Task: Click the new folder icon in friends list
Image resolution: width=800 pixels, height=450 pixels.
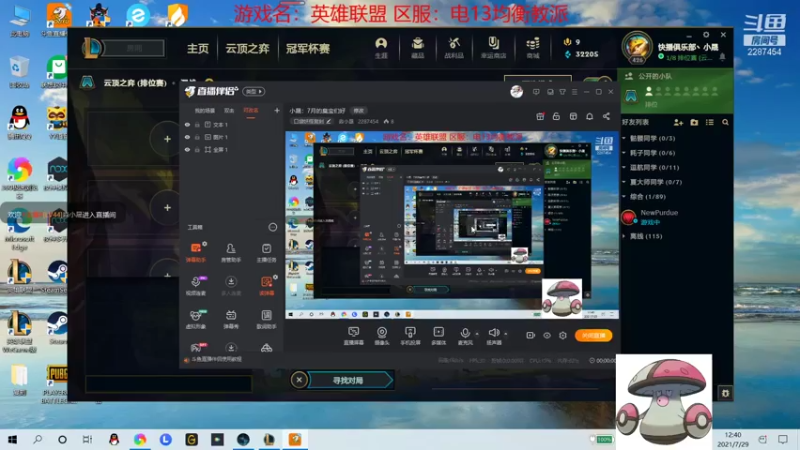Action: [694, 122]
